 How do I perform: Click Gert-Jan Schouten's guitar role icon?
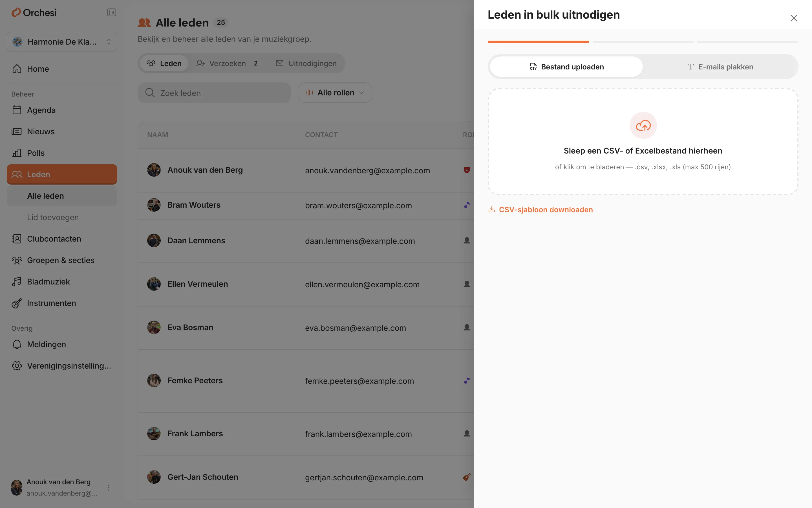click(466, 477)
